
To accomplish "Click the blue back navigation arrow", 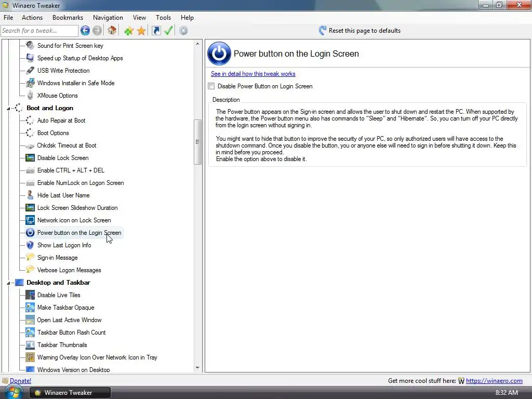I will pyautogui.click(x=85, y=31).
